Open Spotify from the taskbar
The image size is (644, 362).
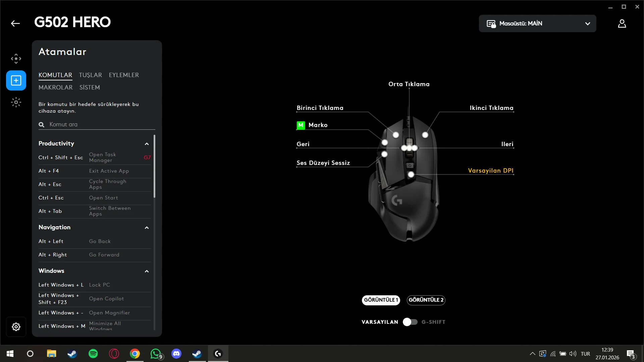tap(93, 354)
